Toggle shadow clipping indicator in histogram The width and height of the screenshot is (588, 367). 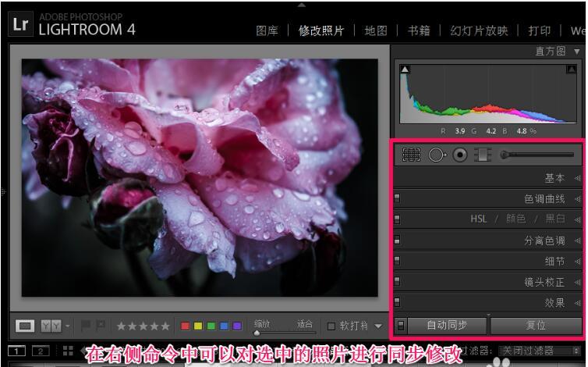[x=405, y=69]
